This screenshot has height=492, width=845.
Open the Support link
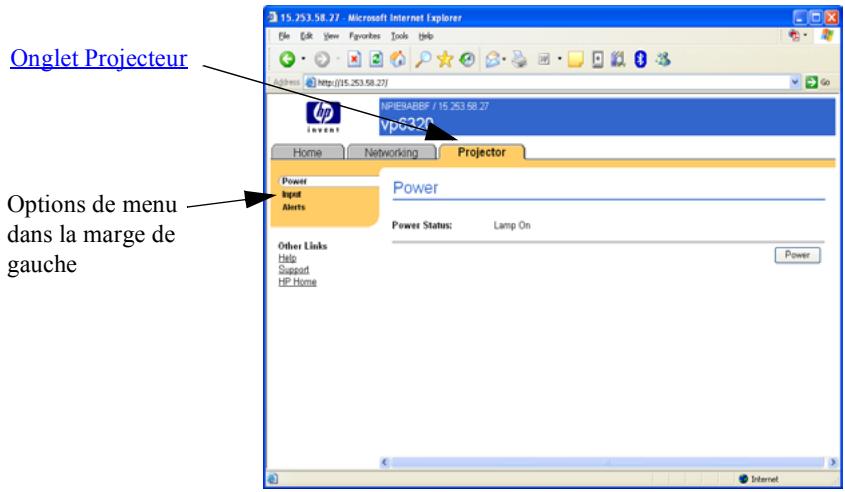tap(294, 270)
